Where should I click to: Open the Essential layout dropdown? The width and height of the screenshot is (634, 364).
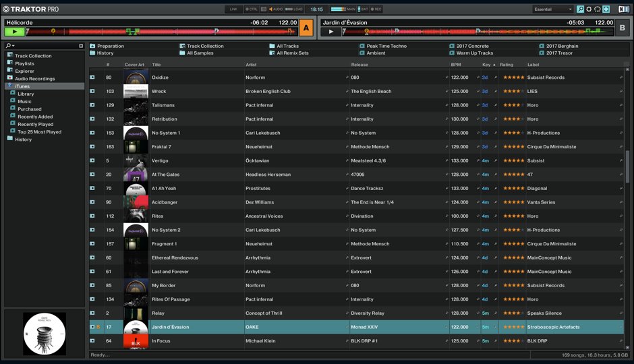(x=552, y=9)
